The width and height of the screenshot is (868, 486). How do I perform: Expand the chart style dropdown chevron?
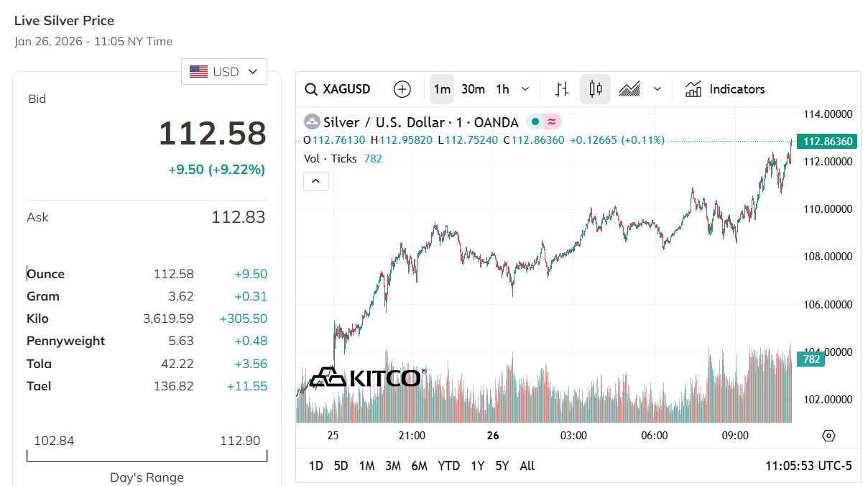(657, 89)
